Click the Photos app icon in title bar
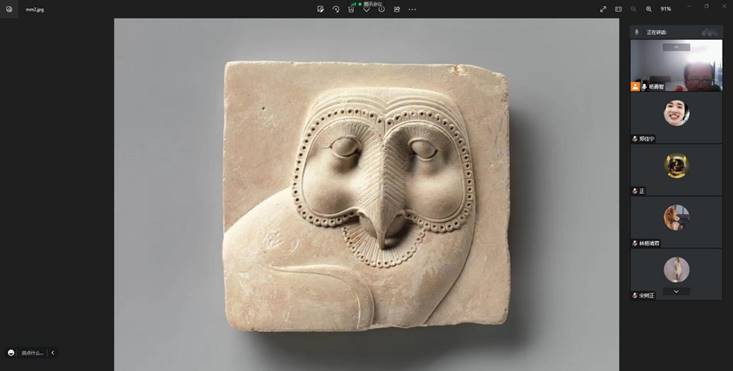The width and height of the screenshot is (733, 371). 9,9
